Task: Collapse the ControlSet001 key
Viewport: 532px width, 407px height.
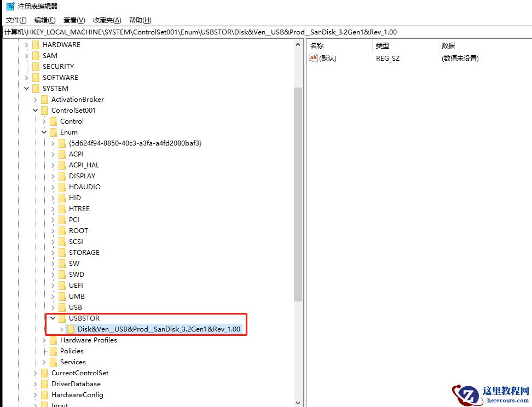Action: tap(35, 110)
